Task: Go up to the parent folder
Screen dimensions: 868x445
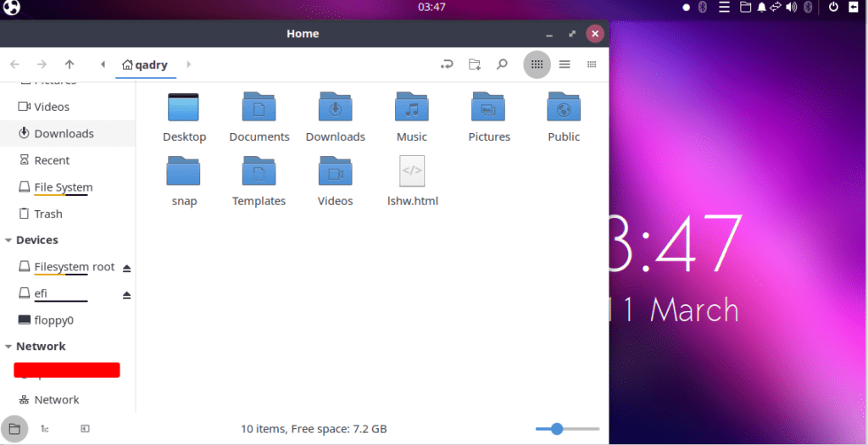Action: [x=70, y=64]
